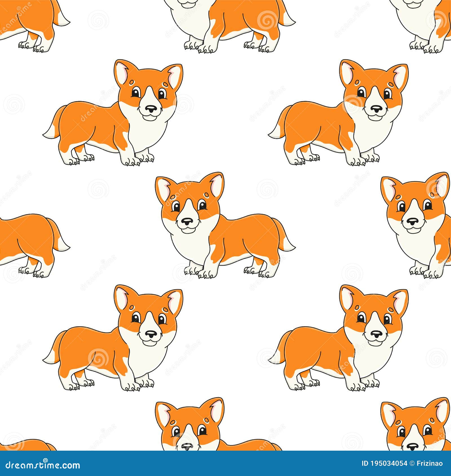Click the tail of the center corgi
This screenshot has height=476, width=451.
pyautogui.click(x=285, y=241)
